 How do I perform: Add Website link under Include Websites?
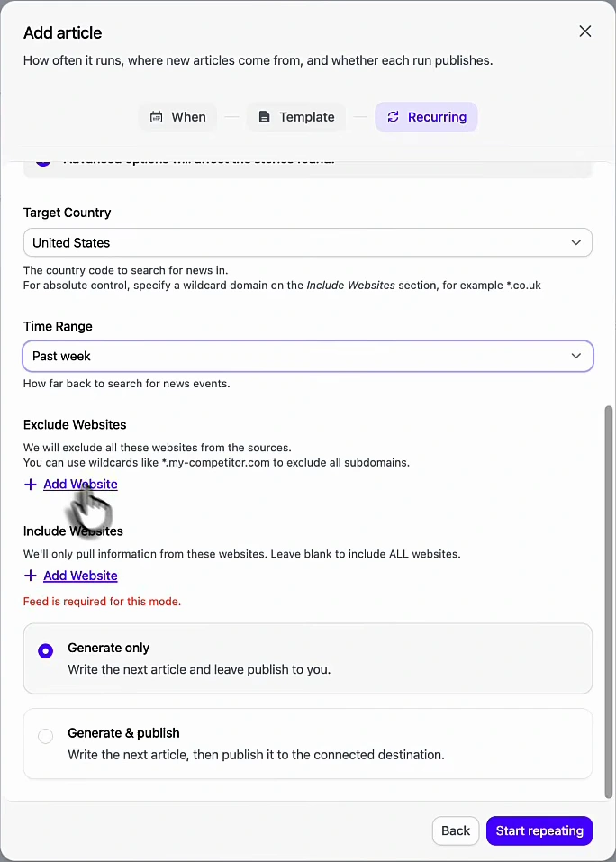pos(80,576)
